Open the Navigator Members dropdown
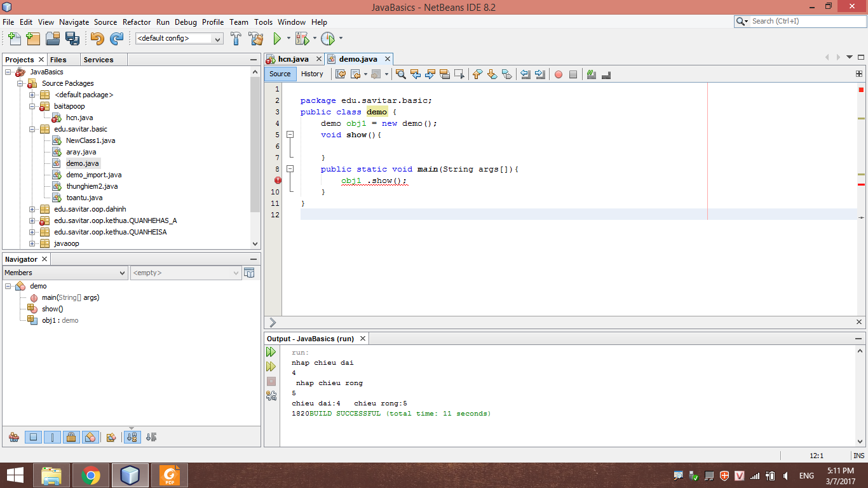This screenshot has height=488, width=868. (x=65, y=273)
